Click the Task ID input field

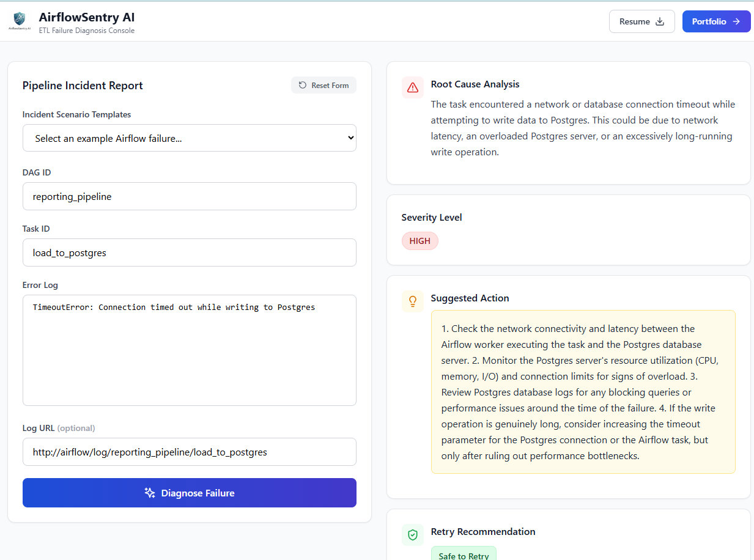coord(190,252)
